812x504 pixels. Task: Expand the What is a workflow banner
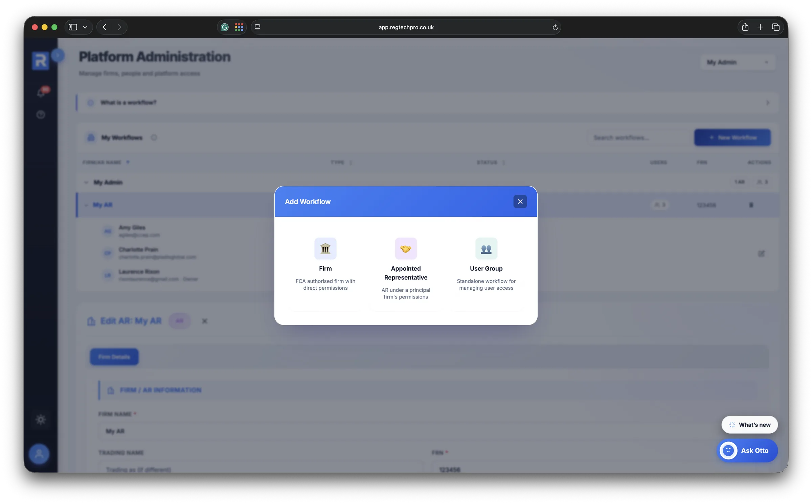click(427, 102)
